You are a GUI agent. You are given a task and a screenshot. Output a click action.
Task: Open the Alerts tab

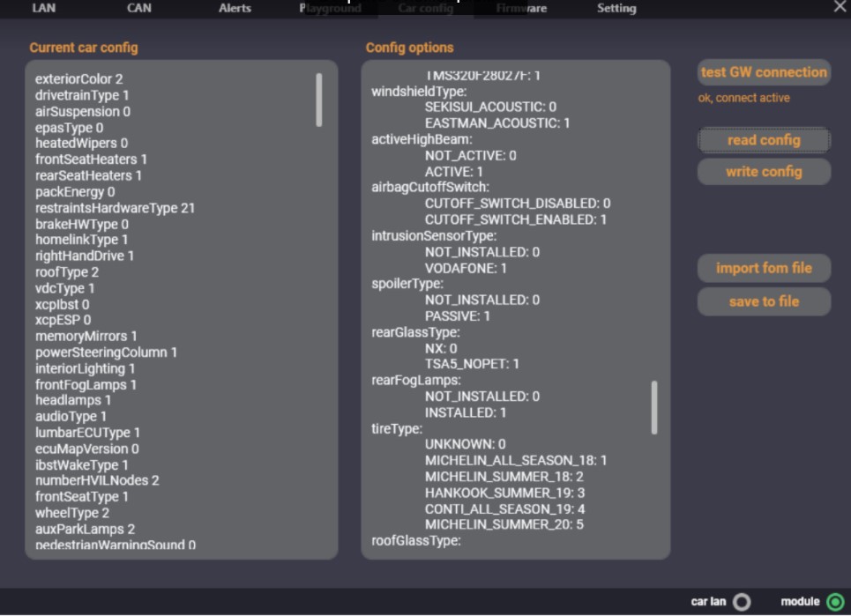coord(235,8)
